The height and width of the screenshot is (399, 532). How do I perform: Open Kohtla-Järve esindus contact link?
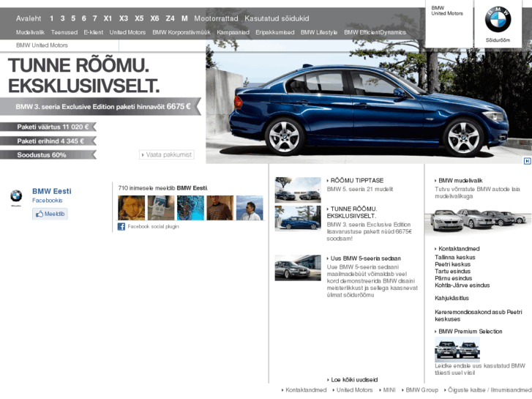tap(462, 286)
